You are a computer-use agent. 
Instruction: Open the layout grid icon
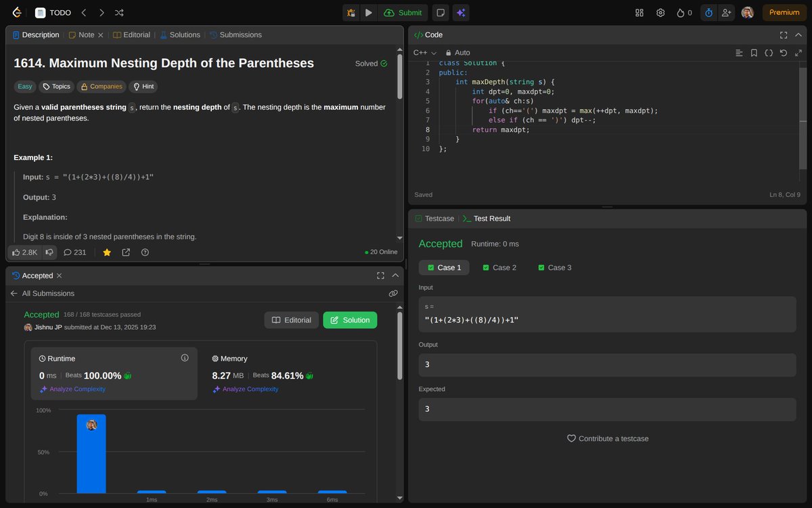[639, 12]
